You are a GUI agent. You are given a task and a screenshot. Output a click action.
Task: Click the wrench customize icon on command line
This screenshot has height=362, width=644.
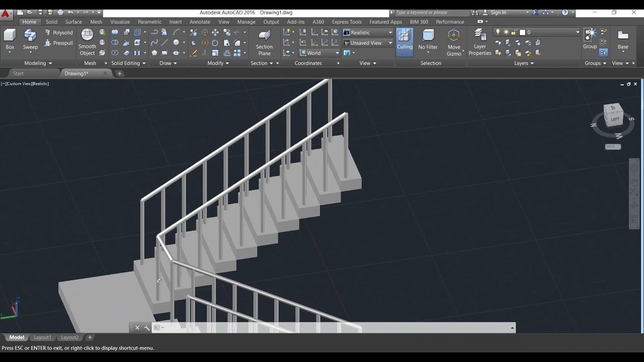tap(146, 328)
